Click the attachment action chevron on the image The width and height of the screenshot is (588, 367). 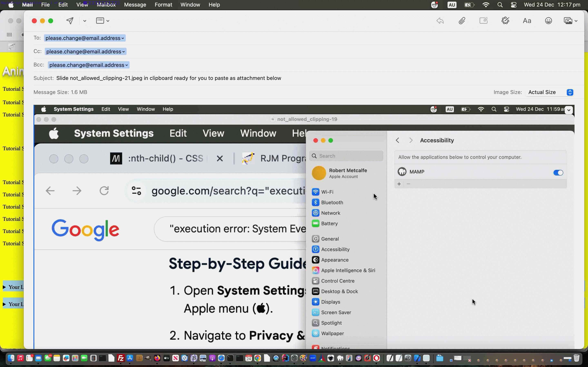coord(569,110)
